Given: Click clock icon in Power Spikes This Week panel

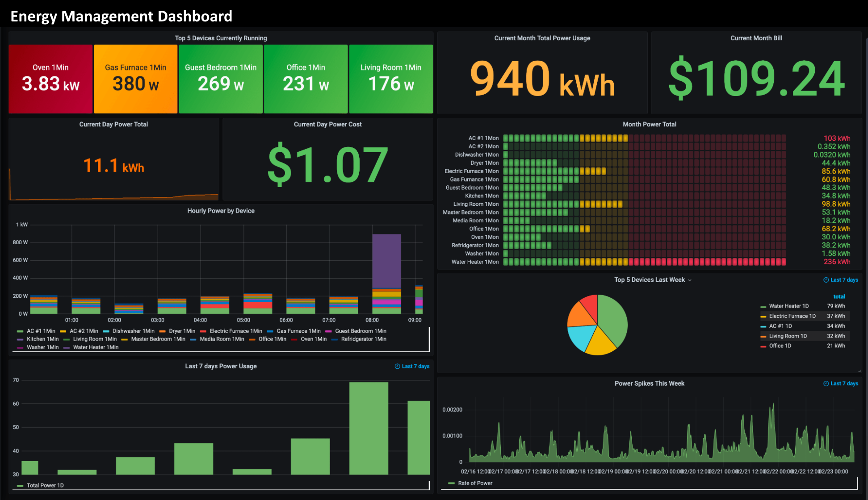Looking at the screenshot, I should [826, 383].
